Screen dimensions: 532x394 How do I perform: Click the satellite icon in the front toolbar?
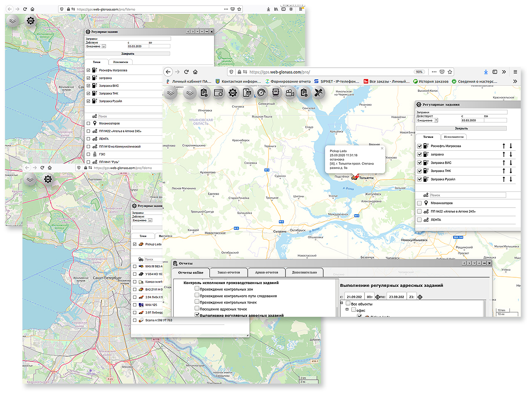pos(318,93)
